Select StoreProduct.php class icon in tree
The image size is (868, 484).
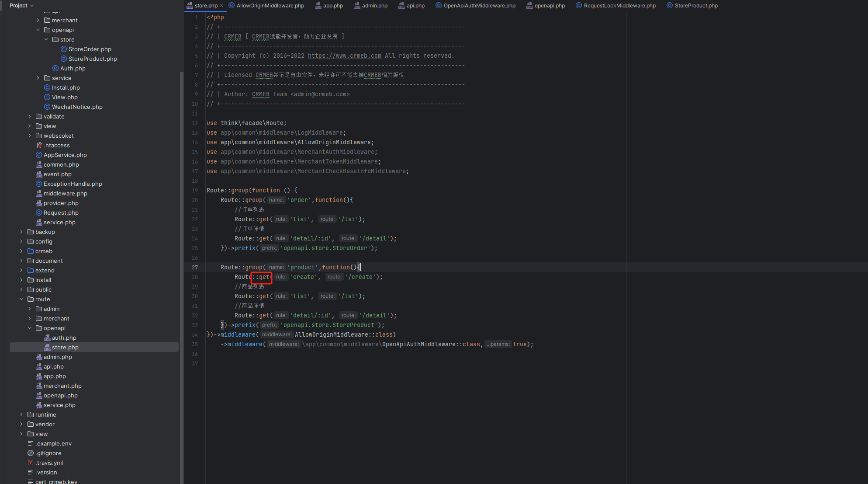click(x=64, y=59)
